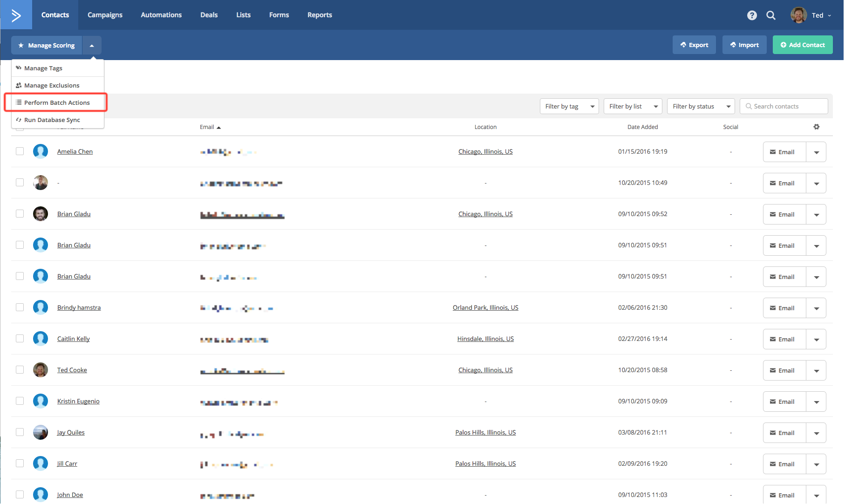The width and height of the screenshot is (845, 504).
Task: Click Jay Quiles' contact avatar photo
Action: [x=41, y=432]
